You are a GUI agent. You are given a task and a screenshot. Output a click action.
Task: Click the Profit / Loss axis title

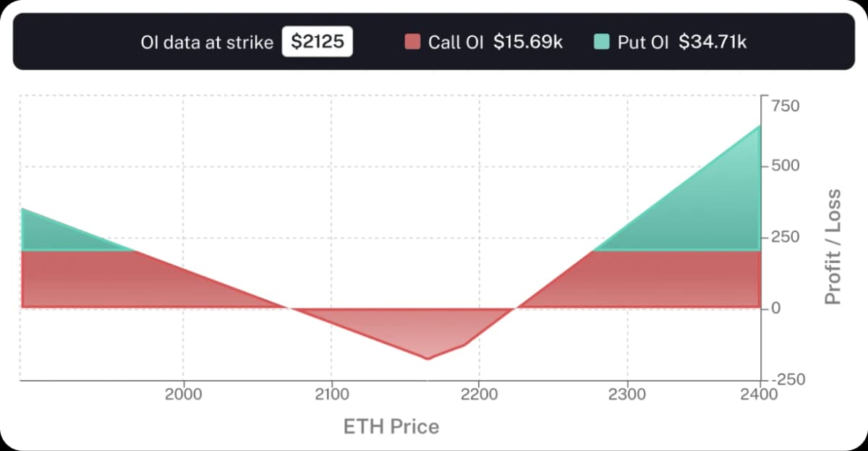click(833, 246)
